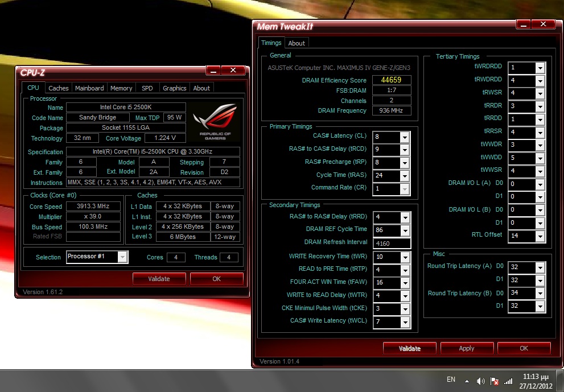Expand the tWWSR tertiary timing dropdown
Screen dimensions: 564x392
[540, 171]
